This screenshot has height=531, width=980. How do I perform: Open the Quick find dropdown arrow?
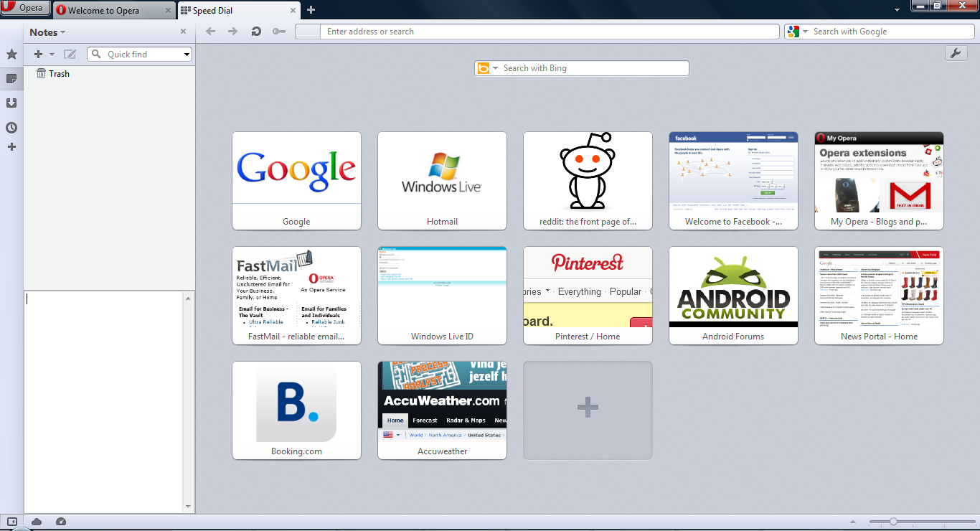pyautogui.click(x=187, y=55)
